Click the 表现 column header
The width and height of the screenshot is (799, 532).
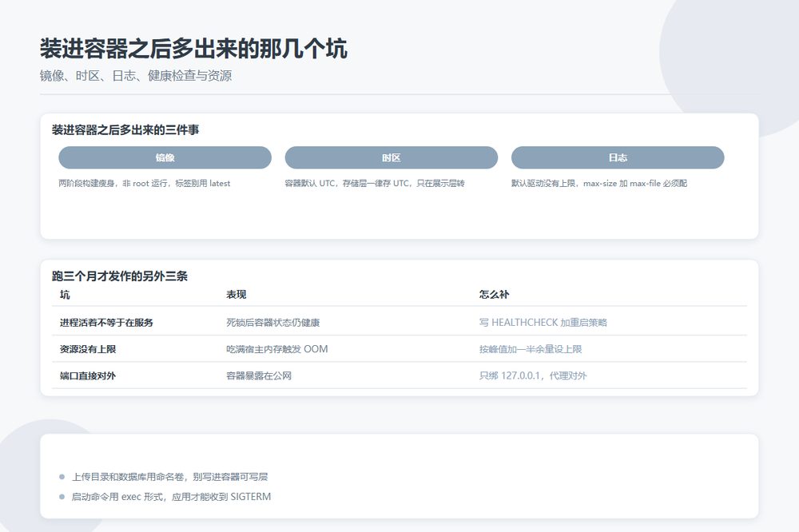(x=237, y=295)
